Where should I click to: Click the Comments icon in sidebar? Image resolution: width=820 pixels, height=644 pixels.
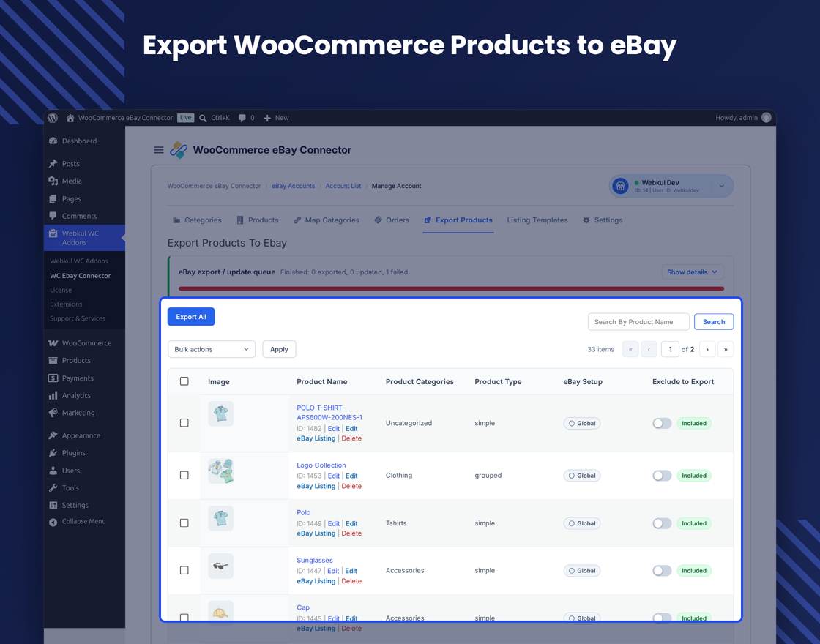pyautogui.click(x=53, y=216)
